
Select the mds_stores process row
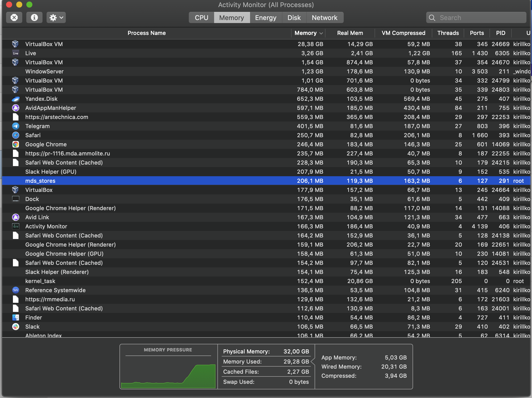pos(266,181)
